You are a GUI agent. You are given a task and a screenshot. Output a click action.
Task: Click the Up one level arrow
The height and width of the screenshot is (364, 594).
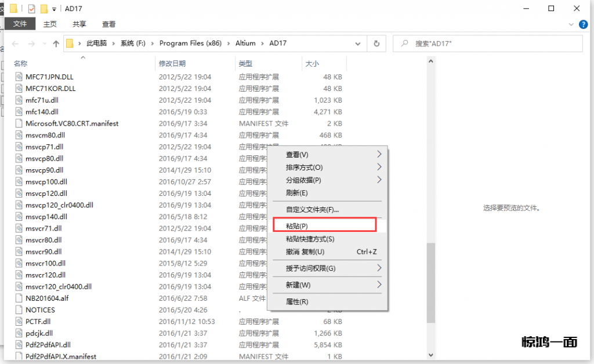click(x=56, y=43)
